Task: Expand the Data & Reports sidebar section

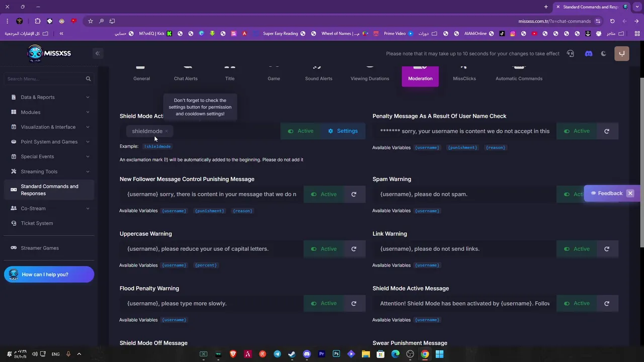Action: [49, 98]
